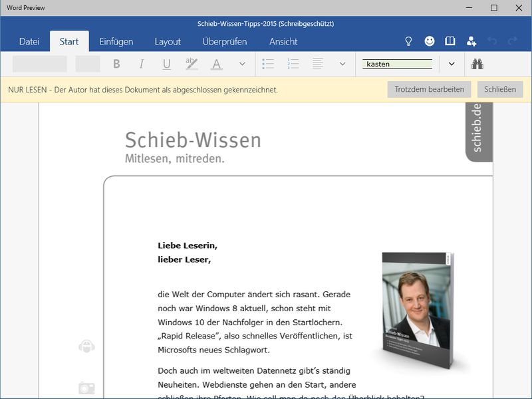Screen dimensions: 532x399
Task: Share document via person-plus icon
Action: (x=471, y=41)
